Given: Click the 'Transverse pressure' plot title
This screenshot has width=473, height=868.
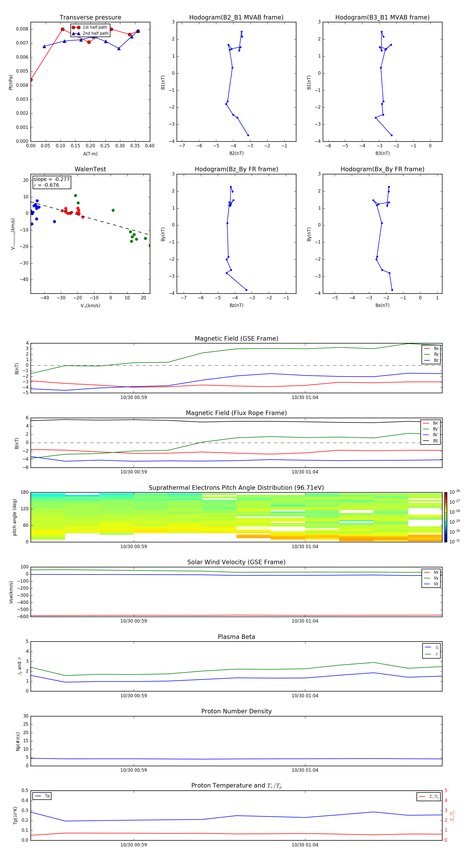Looking at the screenshot, I should coord(90,18).
